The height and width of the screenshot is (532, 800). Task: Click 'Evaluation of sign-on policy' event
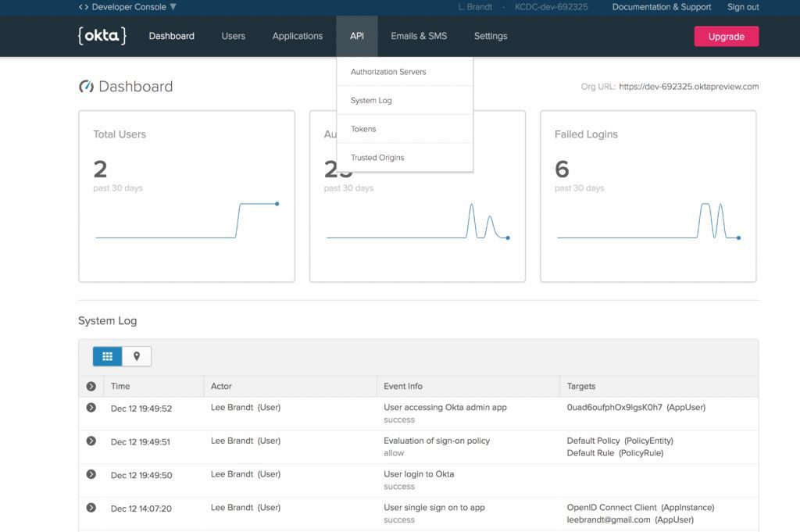tap(437, 441)
